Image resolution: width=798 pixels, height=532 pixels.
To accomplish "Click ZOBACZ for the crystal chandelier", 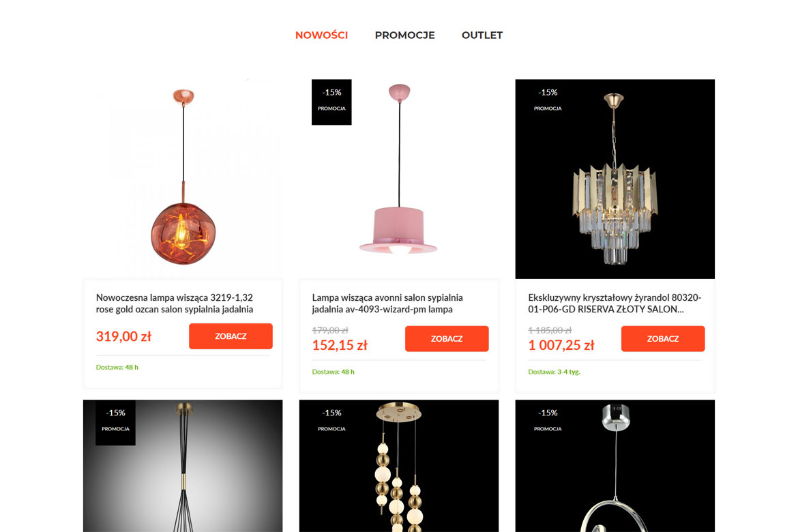I will 663,338.
